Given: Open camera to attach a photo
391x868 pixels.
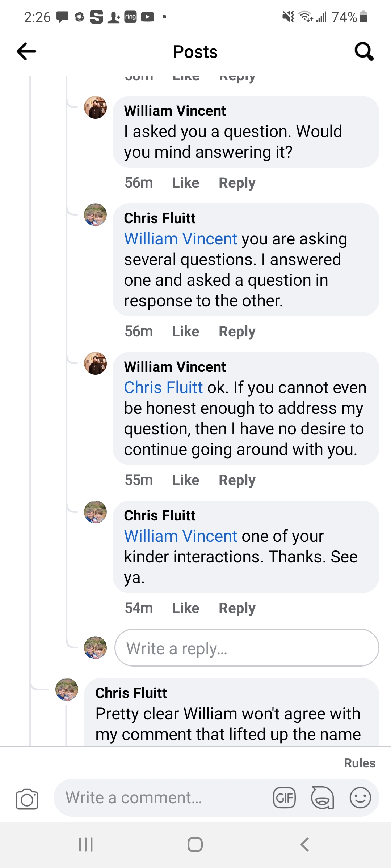Looking at the screenshot, I should pos(27,799).
